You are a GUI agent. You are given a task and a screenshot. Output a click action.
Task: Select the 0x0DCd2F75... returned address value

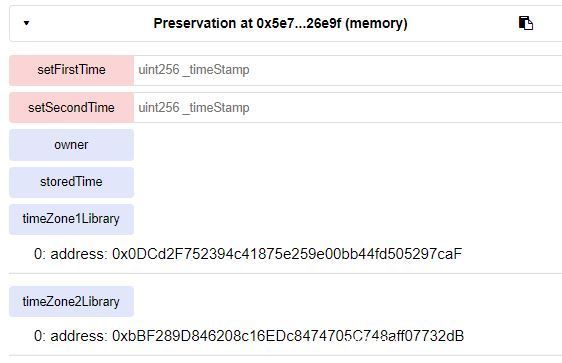click(x=287, y=254)
